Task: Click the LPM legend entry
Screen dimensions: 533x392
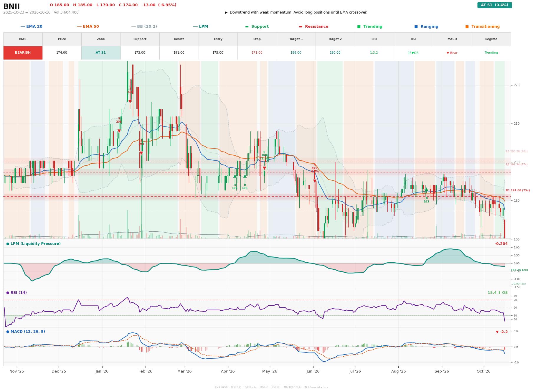Action: point(201,27)
